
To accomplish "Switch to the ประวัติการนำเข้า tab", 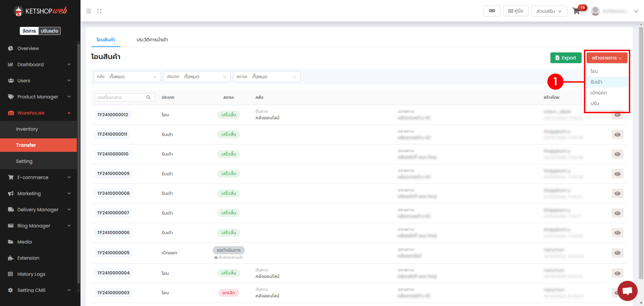I will (152, 40).
